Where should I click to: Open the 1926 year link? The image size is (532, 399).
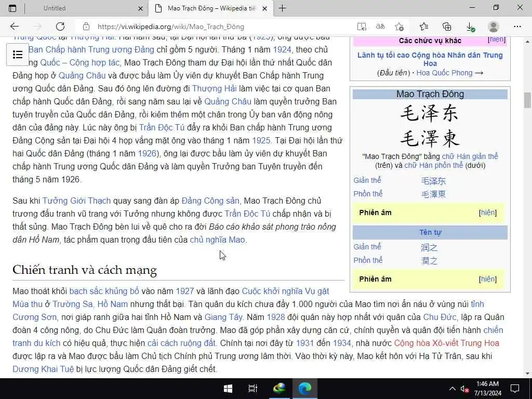(147, 154)
